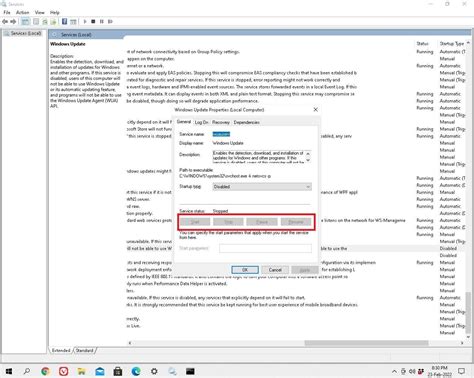Open the Startup type dropdown showing Disabled

[x=262, y=187]
